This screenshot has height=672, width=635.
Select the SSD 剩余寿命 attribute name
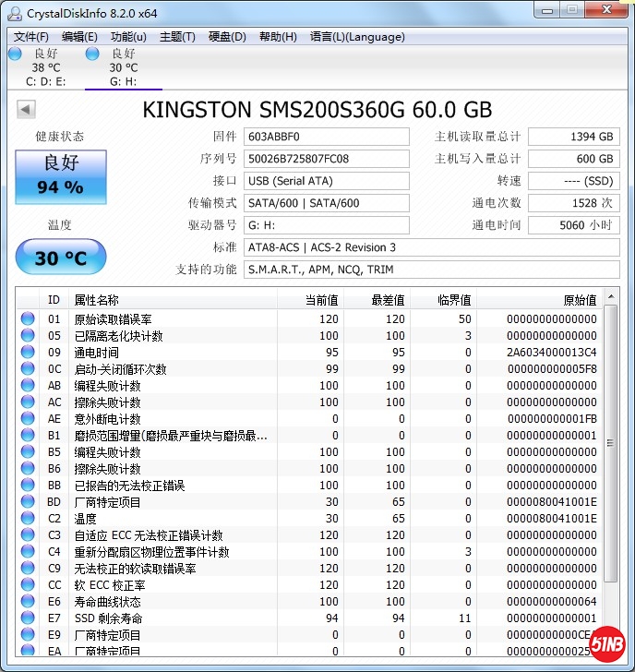[x=108, y=618]
